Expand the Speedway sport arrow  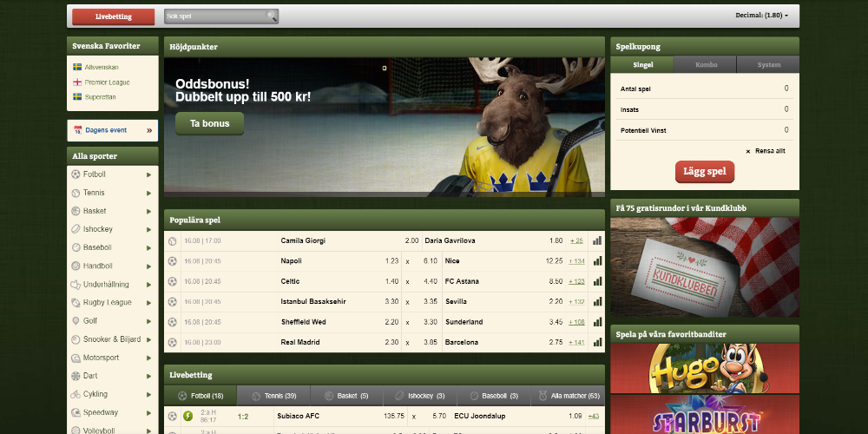[149, 412]
